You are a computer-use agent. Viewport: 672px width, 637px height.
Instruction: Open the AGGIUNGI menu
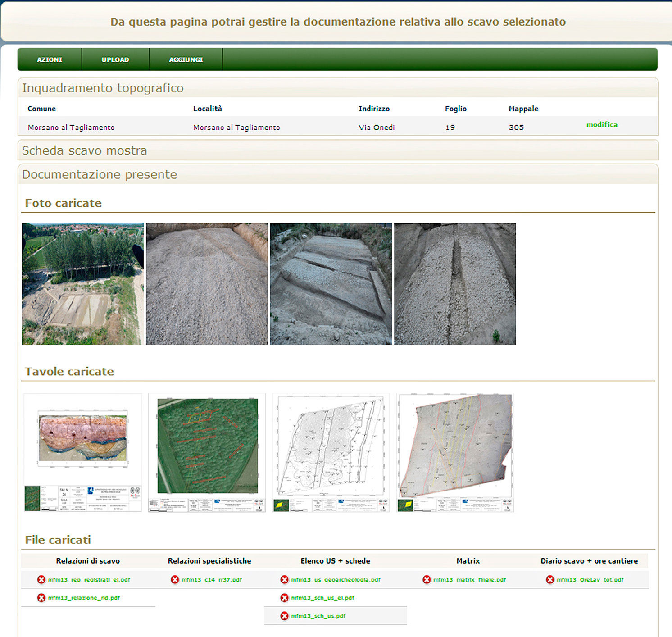coord(186,59)
